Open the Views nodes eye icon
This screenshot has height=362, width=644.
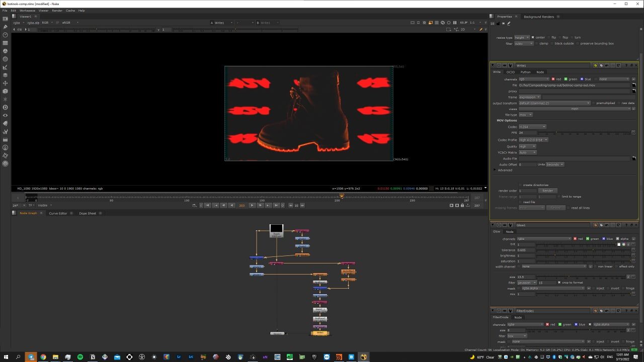[6, 115]
